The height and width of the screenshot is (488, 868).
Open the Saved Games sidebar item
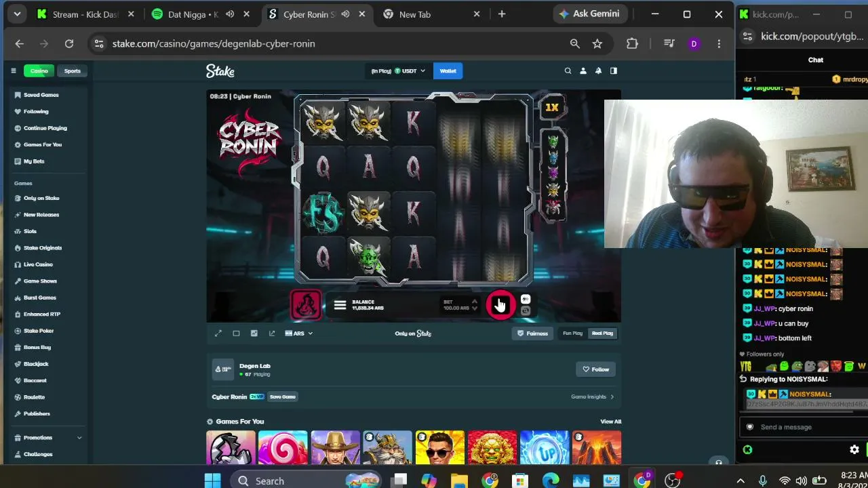tap(41, 95)
